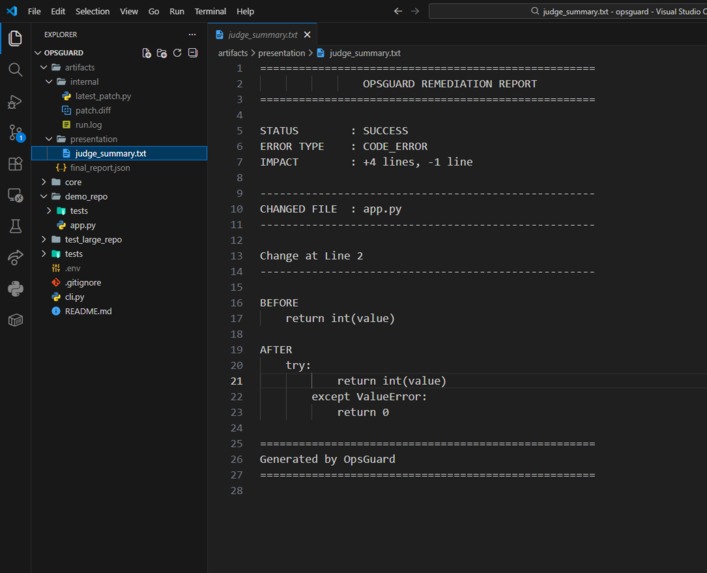This screenshot has width=707, height=573.
Task: Click presentation in the breadcrumb
Action: tap(281, 53)
